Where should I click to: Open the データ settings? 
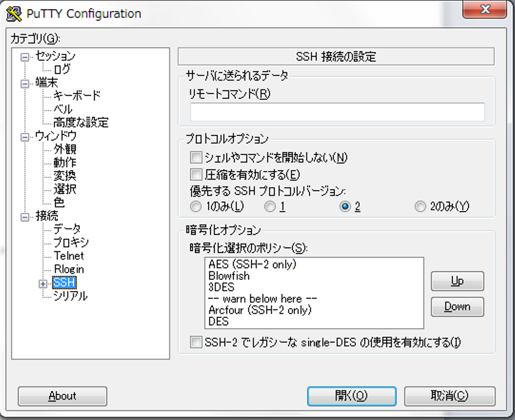point(67,229)
